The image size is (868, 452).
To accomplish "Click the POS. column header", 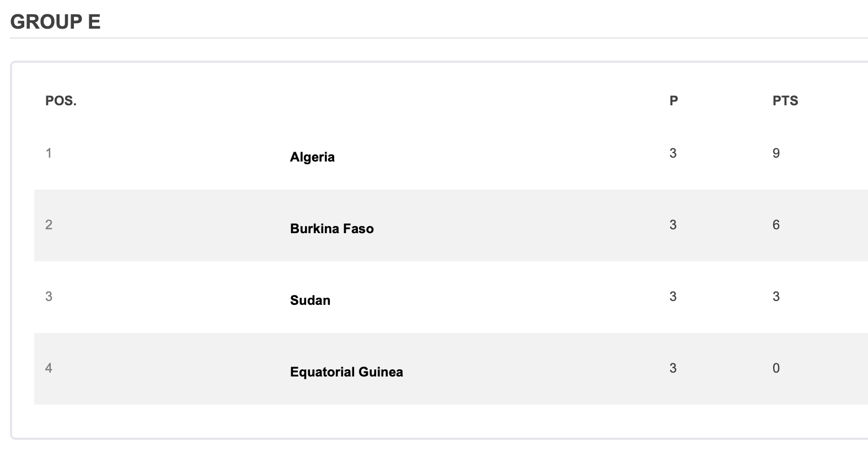I will (61, 101).
